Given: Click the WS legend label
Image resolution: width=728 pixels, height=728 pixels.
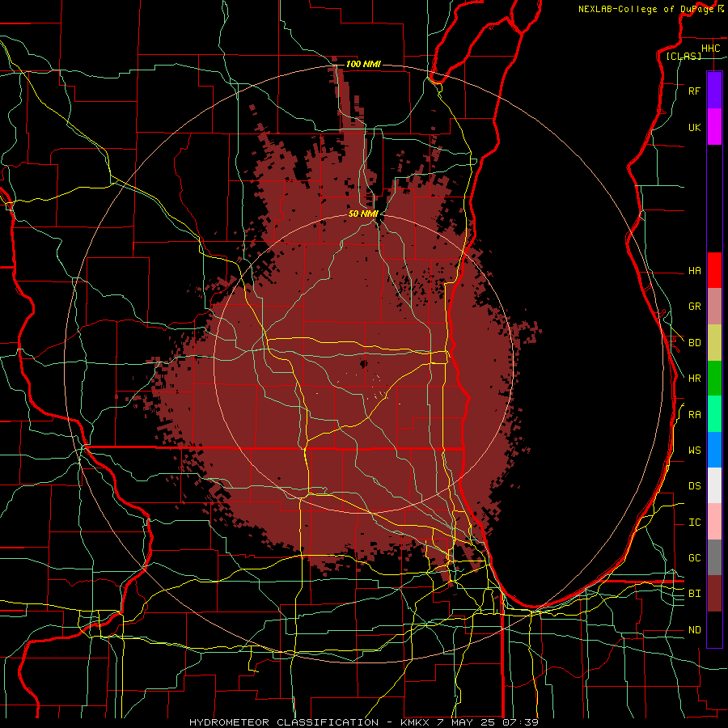Looking at the screenshot, I should click(694, 451).
